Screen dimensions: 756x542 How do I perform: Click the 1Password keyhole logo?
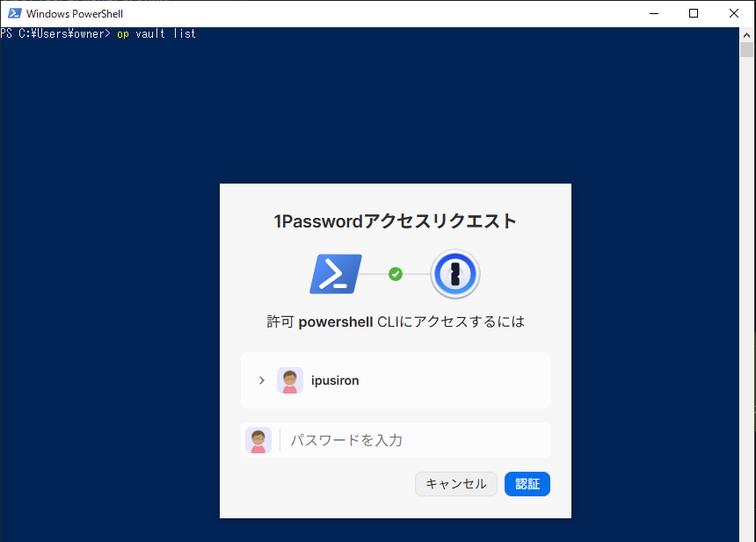click(454, 274)
